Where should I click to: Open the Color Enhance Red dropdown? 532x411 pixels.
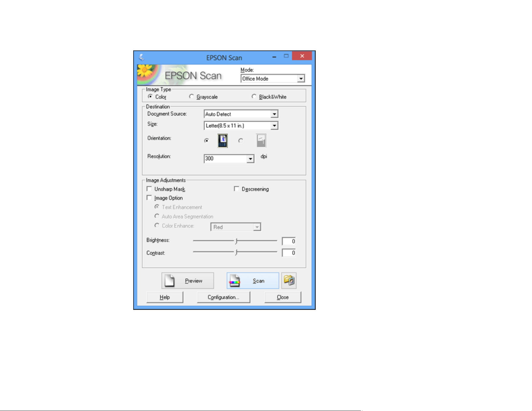pos(236,227)
